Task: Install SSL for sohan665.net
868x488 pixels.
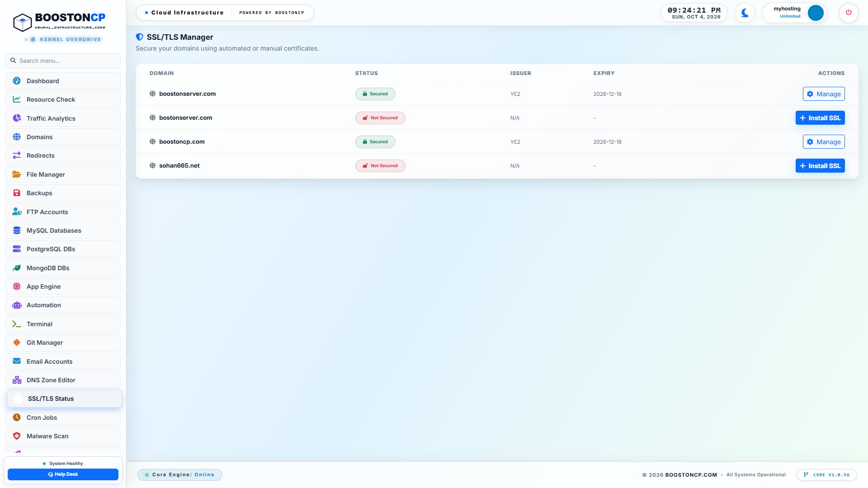Action: click(820, 166)
